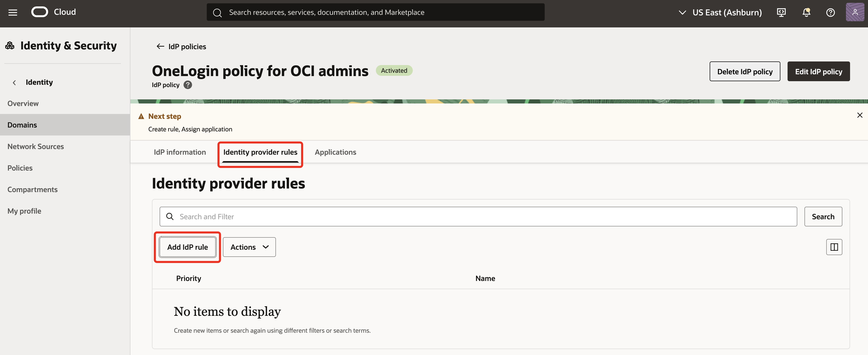Screen dimensions: 868x355
Task: Dismiss the Next step banner
Action: [x=860, y=115]
